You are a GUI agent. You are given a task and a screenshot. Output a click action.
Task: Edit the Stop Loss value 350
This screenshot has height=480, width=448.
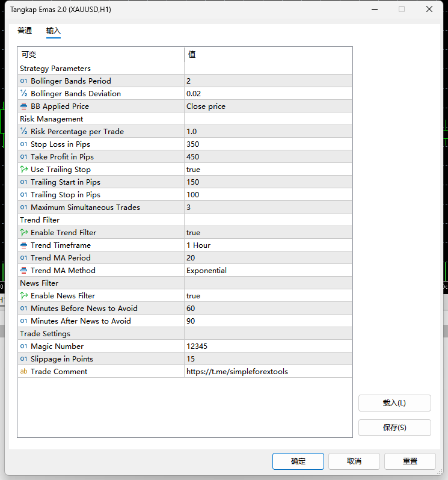(x=268, y=144)
